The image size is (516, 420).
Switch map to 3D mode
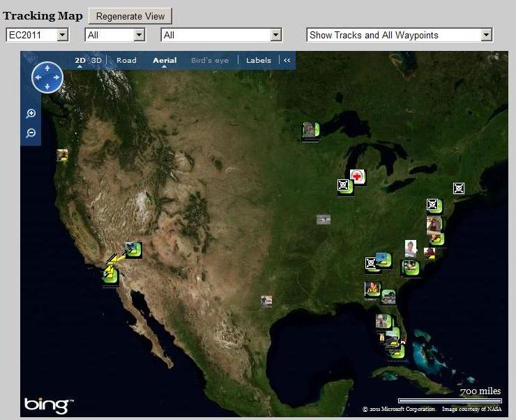point(96,60)
